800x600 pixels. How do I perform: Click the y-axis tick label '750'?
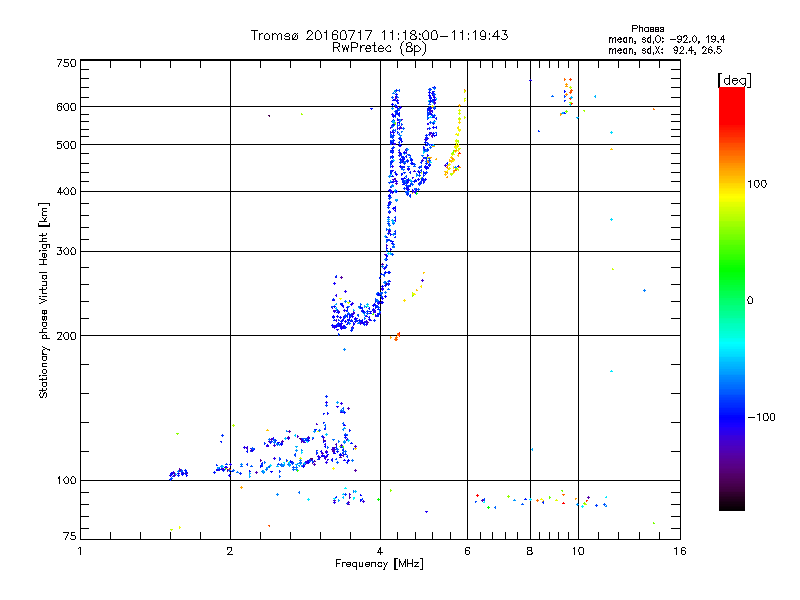coord(66,63)
